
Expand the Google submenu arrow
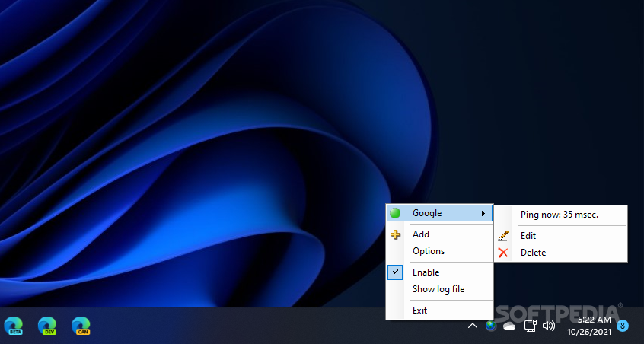483,213
